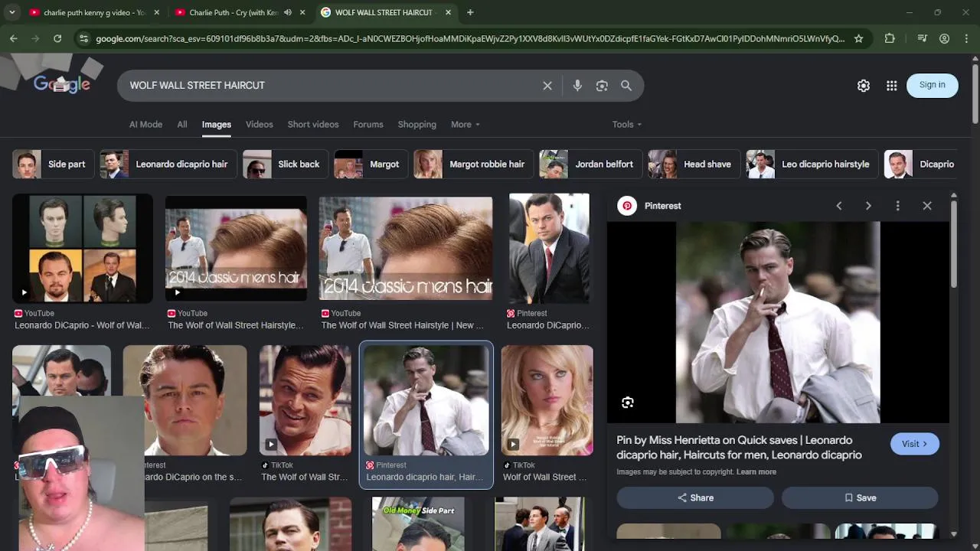Click the browser address bar URL
980x551 pixels.
click(469, 38)
